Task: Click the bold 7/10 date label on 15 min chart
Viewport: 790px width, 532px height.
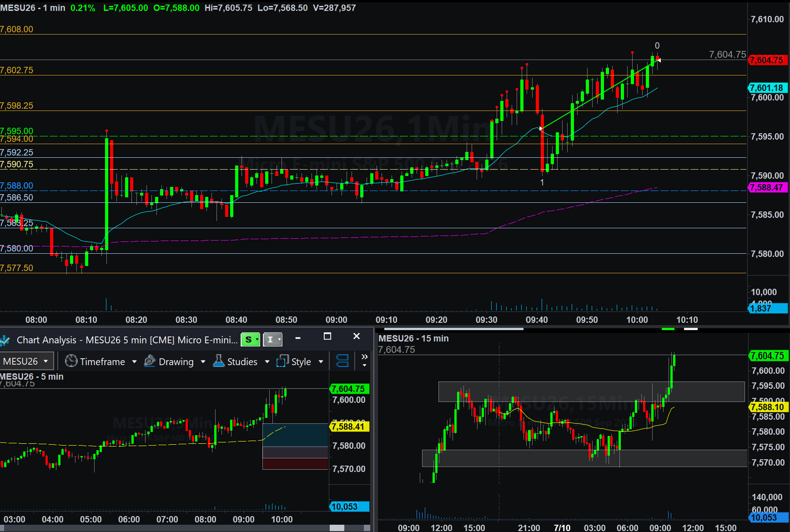Action: click(x=562, y=527)
